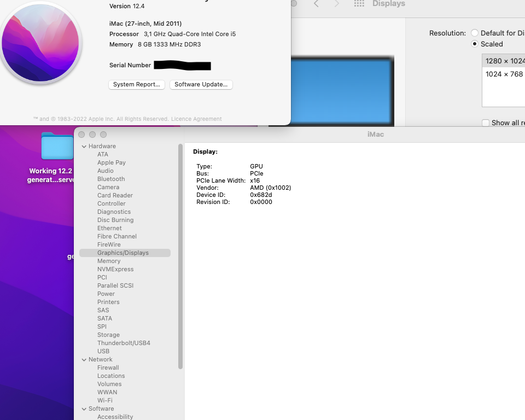The width and height of the screenshot is (525, 420).
Task: Select Memory in the System Report sidebar
Action: point(109,261)
